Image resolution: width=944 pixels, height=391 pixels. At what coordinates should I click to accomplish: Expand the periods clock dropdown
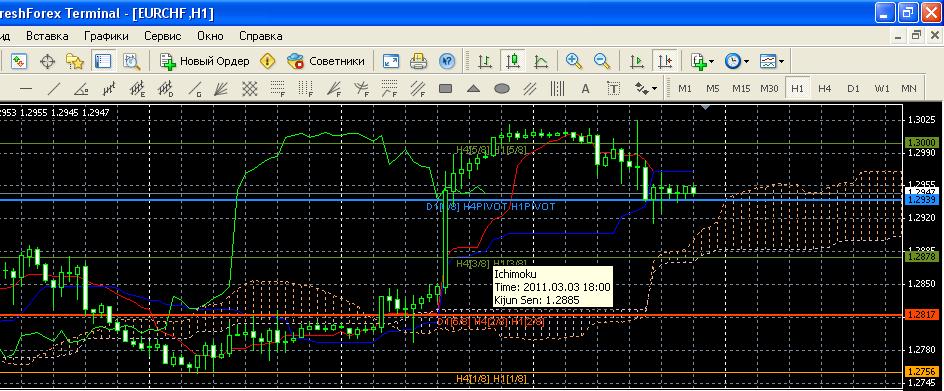(737, 61)
